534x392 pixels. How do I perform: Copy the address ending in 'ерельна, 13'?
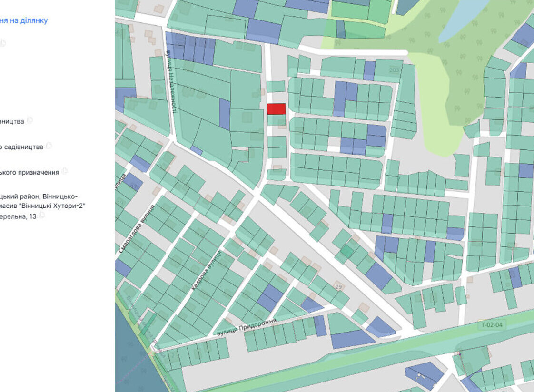[x=43, y=216]
